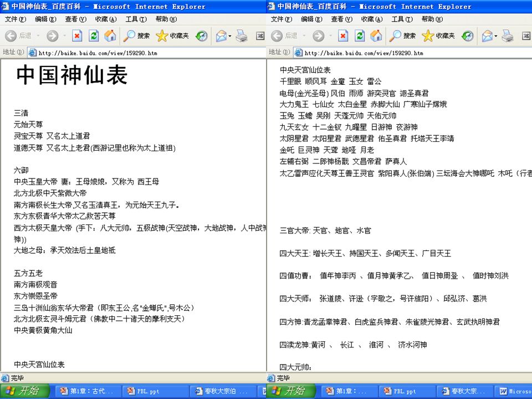
Task: Click IE page icon in right address bar
Action: (299, 53)
